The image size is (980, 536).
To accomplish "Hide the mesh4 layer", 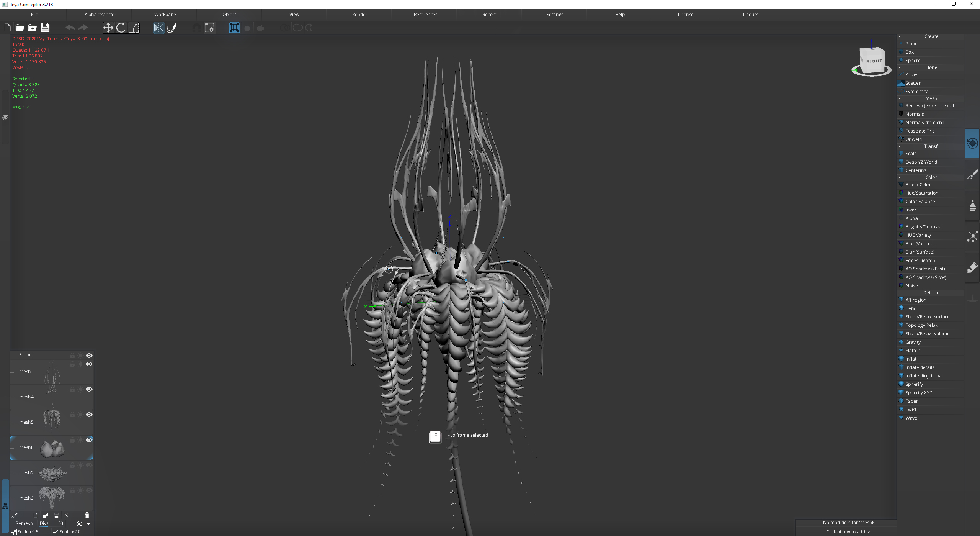I will 89,389.
